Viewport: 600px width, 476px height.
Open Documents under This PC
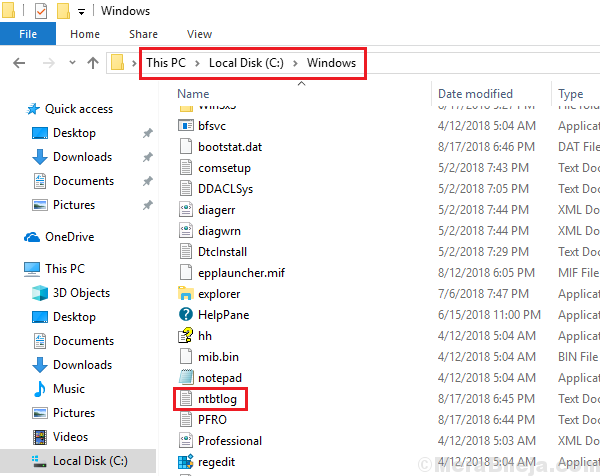[83, 341]
